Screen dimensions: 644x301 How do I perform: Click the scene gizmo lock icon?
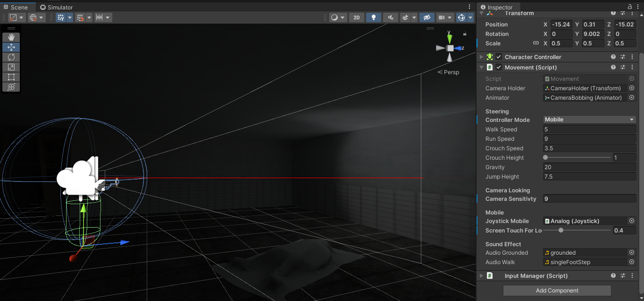[x=465, y=34]
